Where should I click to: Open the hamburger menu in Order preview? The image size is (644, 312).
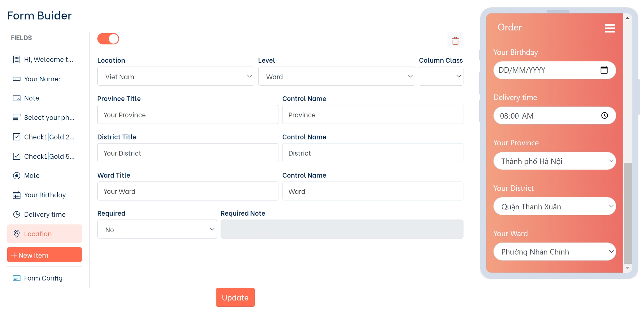(610, 28)
